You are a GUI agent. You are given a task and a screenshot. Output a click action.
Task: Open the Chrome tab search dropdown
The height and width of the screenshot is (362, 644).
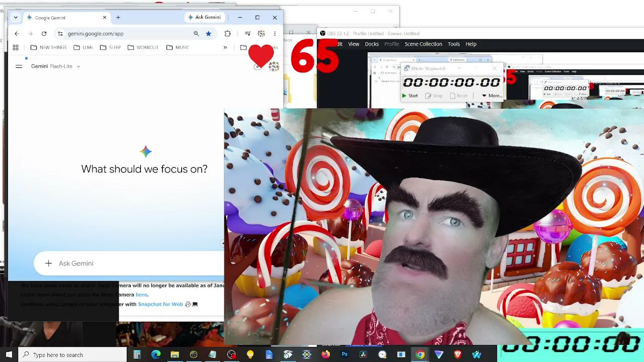[16, 18]
